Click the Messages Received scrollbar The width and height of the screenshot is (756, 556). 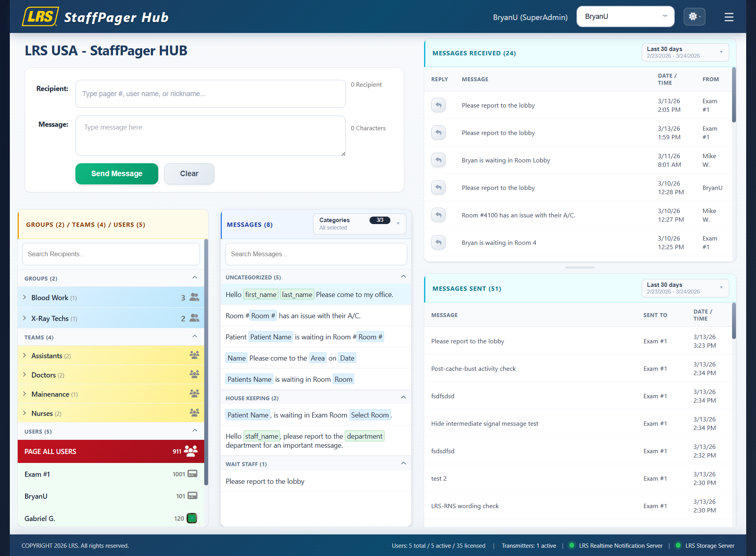click(734, 95)
